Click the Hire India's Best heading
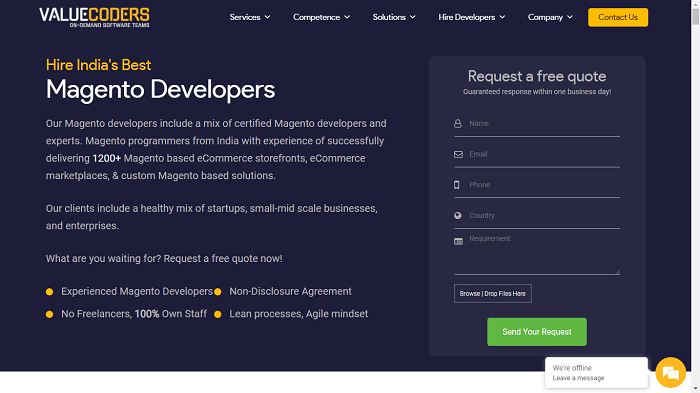This screenshot has height=393, width=700. (98, 65)
